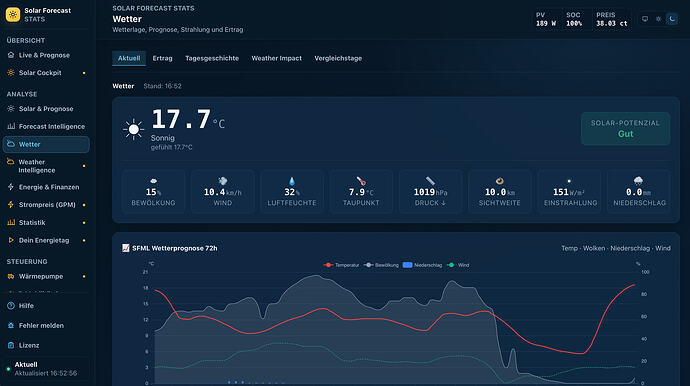Click the sun icon beside Solar Cockpit
The height and width of the screenshot is (386, 690).
11,73
